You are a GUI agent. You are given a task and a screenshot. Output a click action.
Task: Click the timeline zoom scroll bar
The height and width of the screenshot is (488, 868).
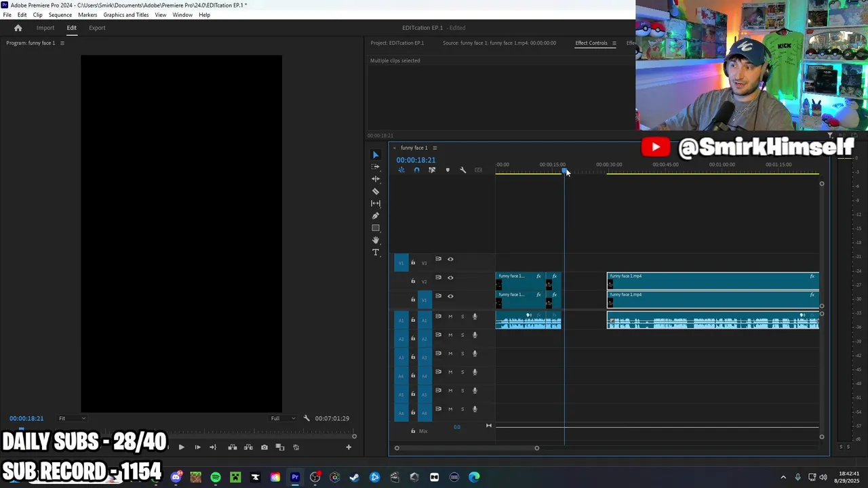click(467, 447)
